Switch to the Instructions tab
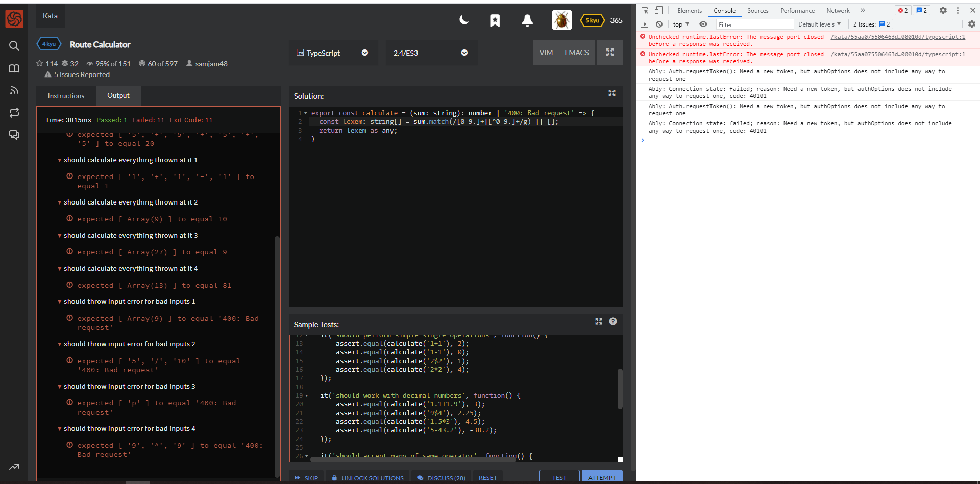The width and height of the screenshot is (980, 484). (65, 96)
